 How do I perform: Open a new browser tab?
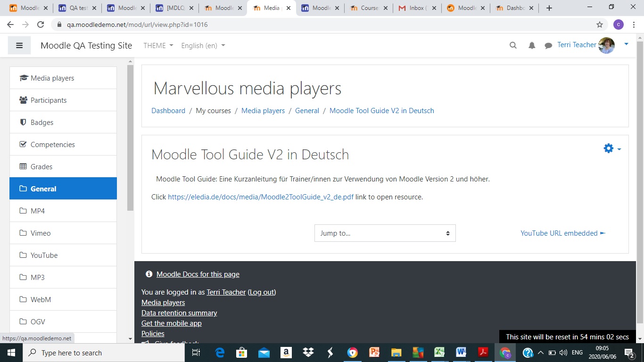549,8
